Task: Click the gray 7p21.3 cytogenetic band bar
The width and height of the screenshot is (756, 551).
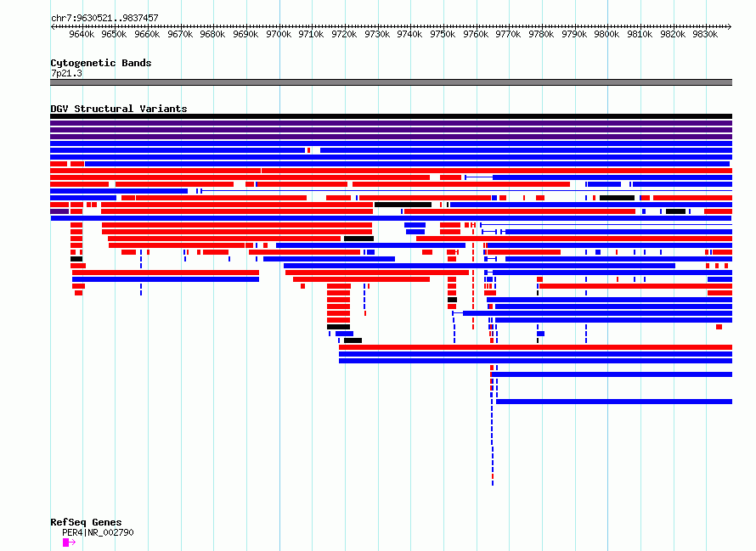Action: [x=391, y=82]
